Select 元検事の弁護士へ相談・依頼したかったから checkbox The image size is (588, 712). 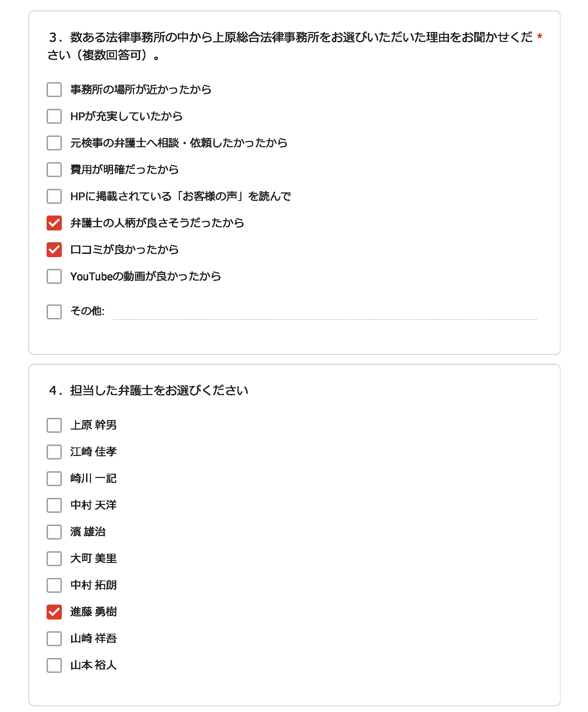pyautogui.click(x=54, y=143)
